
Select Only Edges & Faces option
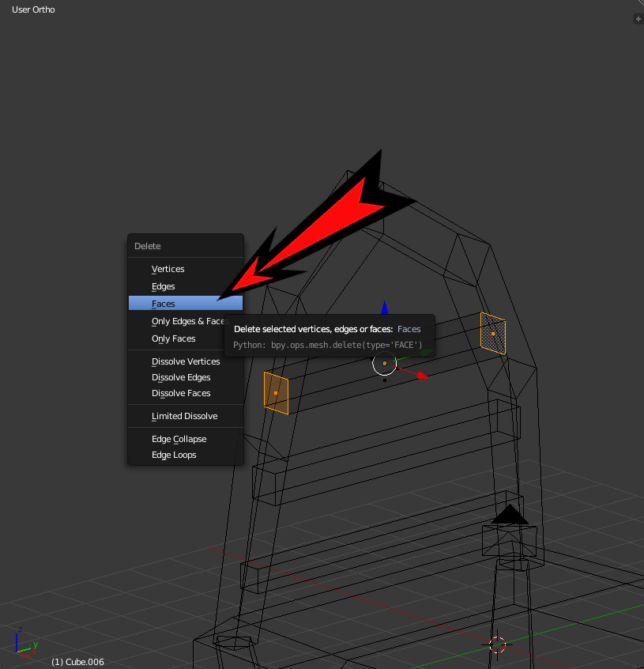tap(186, 321)
